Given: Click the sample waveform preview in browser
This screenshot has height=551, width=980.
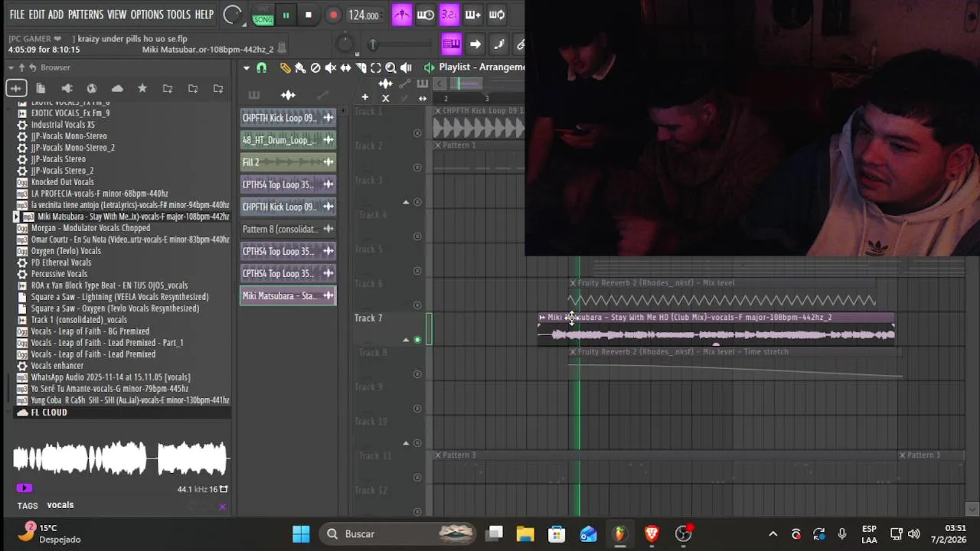Looking at the screenshot, I should coord(120,459).
